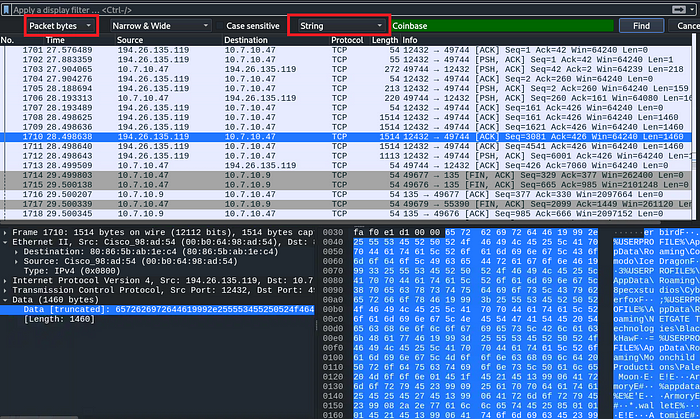The width and height of the screenshot is (700, 419).
Task: Expand the Ethernet Source Cisco_98:ad:54 node
Action: (16, 261)
